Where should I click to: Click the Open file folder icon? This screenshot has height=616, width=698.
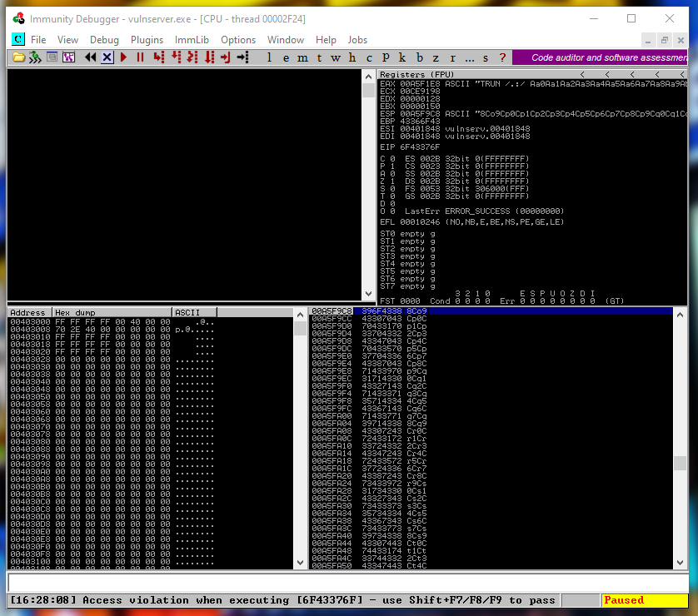18,57
